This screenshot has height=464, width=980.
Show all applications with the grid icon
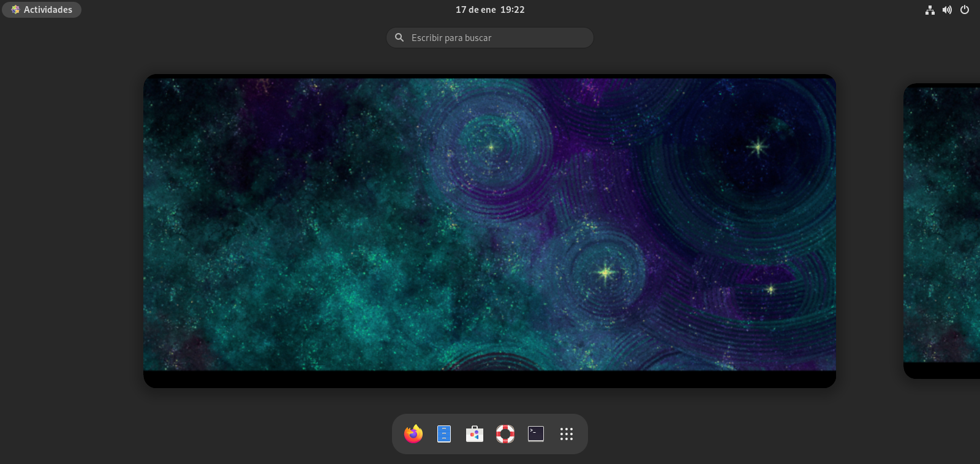[x=567, y=434]
